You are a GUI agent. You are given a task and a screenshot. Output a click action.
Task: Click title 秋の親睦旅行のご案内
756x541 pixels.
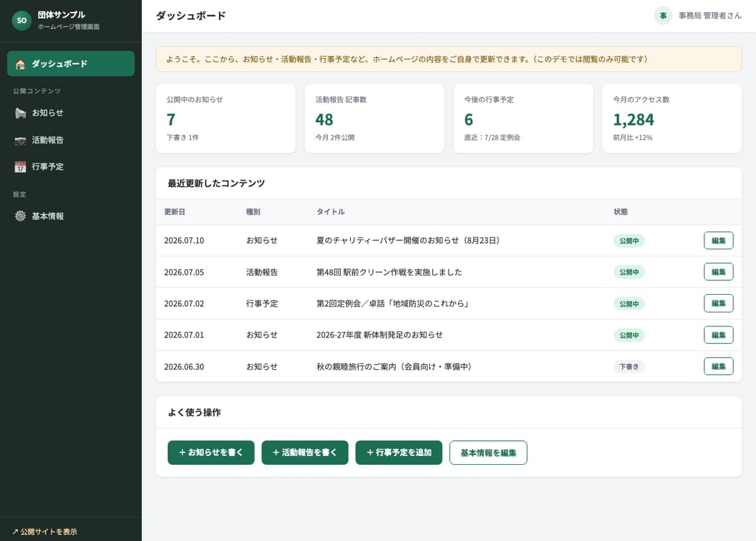pos(394,367)
